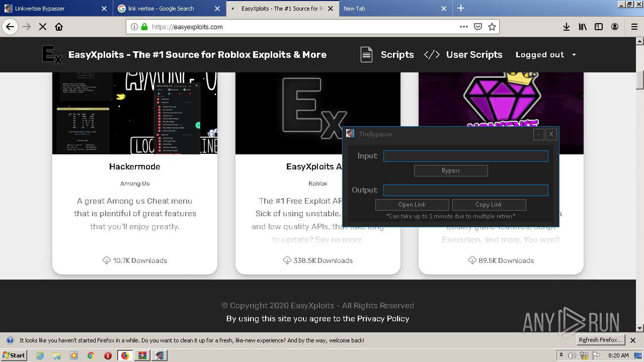Open the Privacy Policy link
This screenshot has height=362, width=644.
(x=383, y=319)
